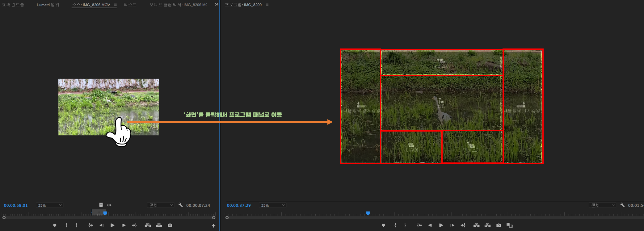Image resolution: width=644 pixels, height=231 pixels.
Task: Step back one frame in Source monitor
Action: click(101, 225)
